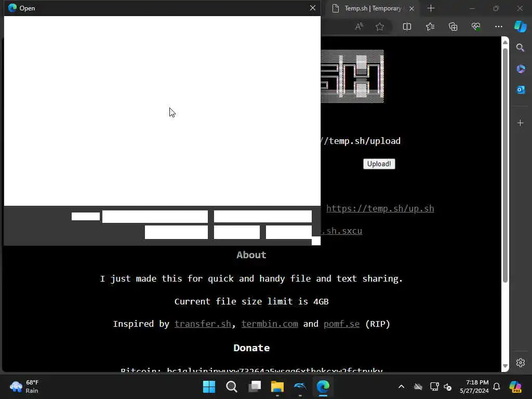Viewport: 532px width, 399px height.
Task: Open Edge Settings and more menu
Action: pyautogui.click(x=498, y=26)
